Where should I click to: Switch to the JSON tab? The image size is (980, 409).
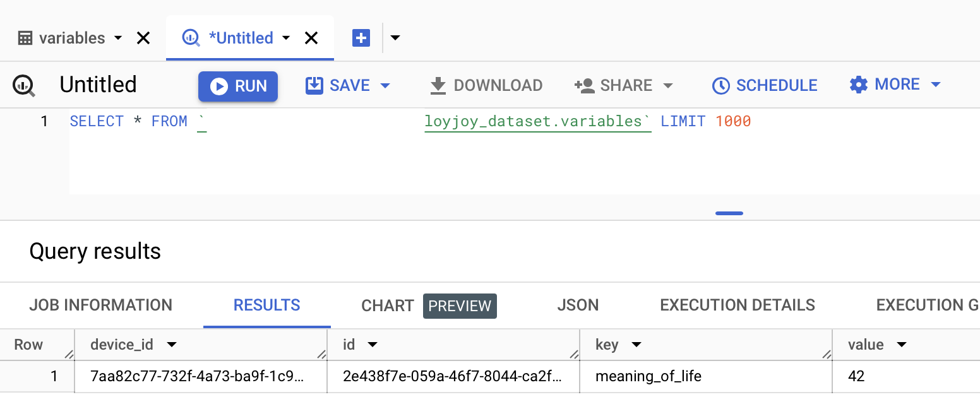pyautogui.click(x=577, y=305)
